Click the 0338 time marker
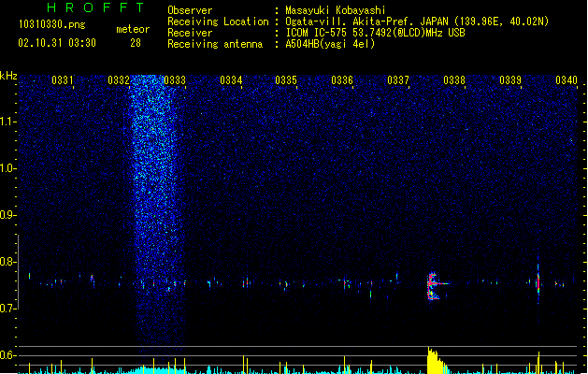Image resolution: width=588 pixels, height=374 pixels. click(454, 80)
